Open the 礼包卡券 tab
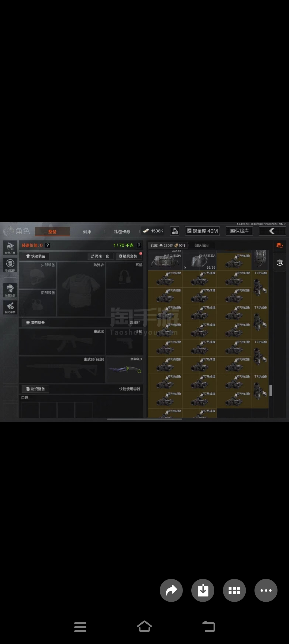Viewport: 289px width, 644px height. [122, 231]
